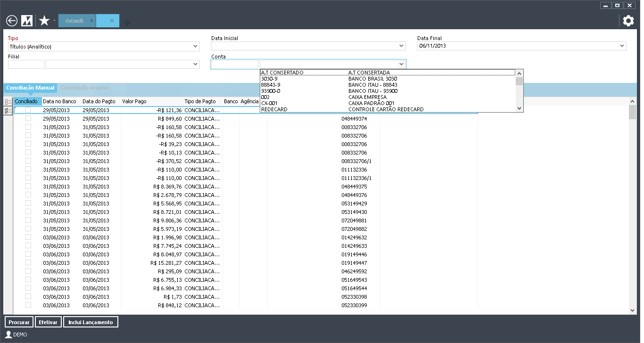The height and width of the screenshot is (343, 644).
Task: Tick Conciliado checkbox for -R$ 121,36 row
Action: tap(28, 110)
